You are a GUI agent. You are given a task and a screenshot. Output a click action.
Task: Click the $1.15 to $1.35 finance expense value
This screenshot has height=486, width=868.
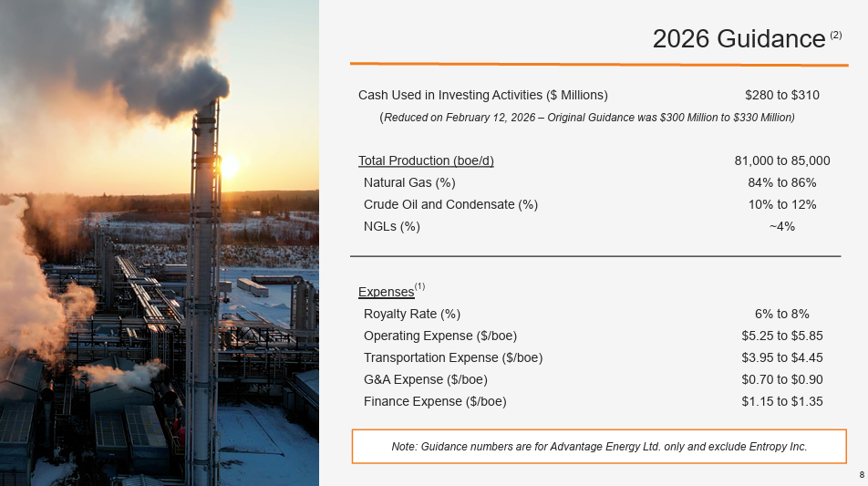point(782,401)
